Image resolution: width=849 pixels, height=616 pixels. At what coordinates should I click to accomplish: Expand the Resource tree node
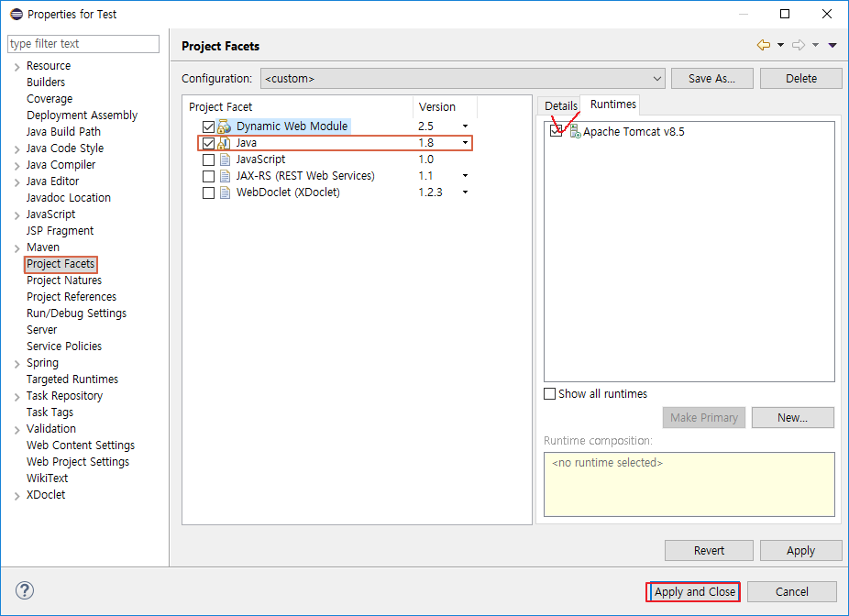pos(17,67)
